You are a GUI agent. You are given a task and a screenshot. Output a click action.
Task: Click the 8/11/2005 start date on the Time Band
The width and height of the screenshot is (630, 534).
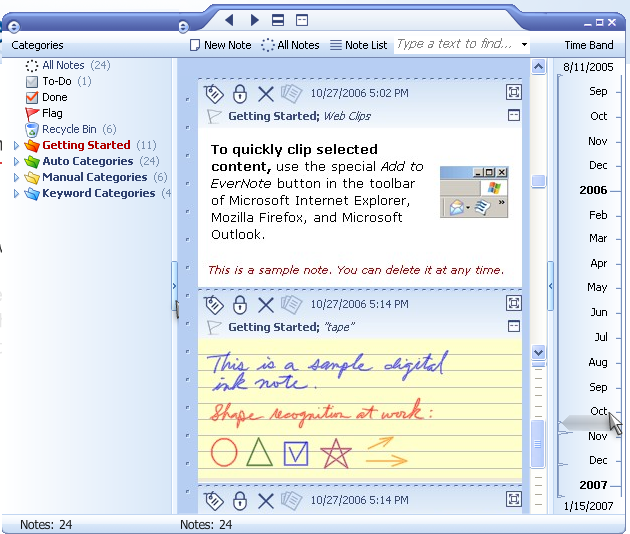click(x=588, y=67)
